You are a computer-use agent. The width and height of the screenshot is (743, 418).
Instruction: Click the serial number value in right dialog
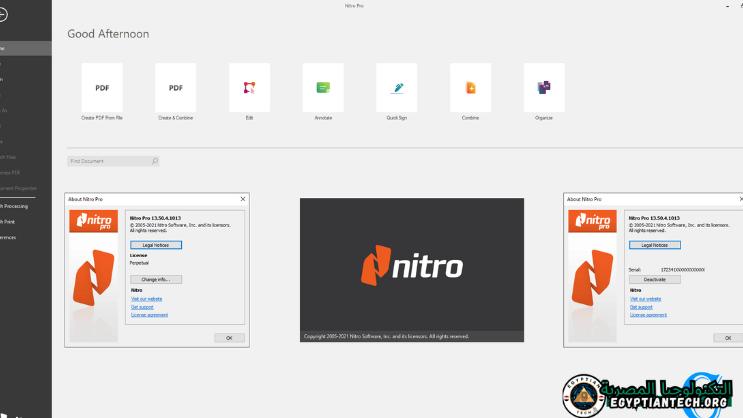point(683,270)
